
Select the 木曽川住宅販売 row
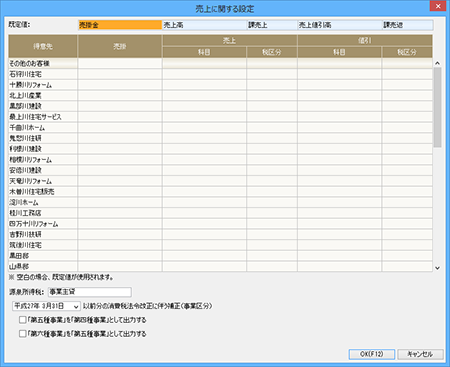[x=220, y=191]
